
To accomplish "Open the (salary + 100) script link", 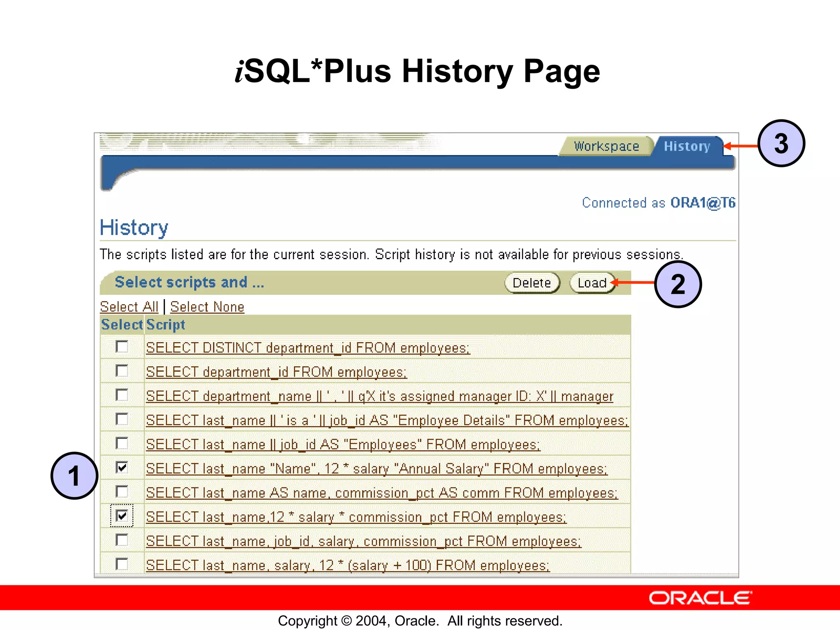I will (347, 566).
